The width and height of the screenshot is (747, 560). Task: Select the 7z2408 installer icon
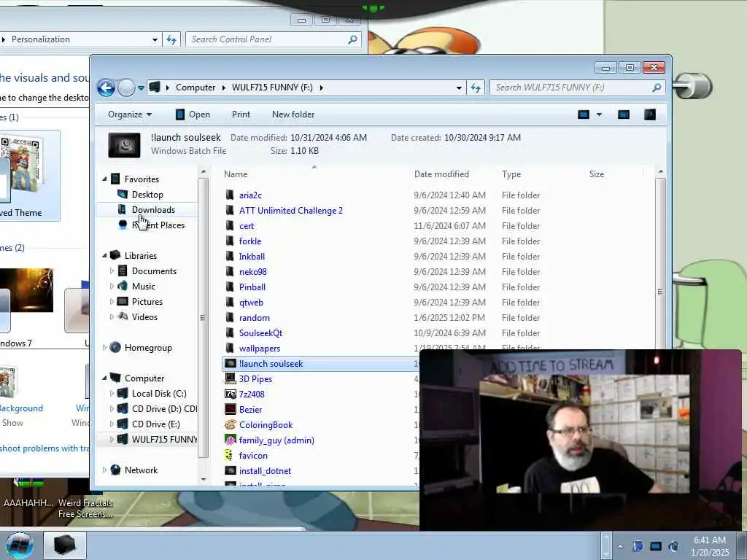pyautogui.click(x=230, y=394)
